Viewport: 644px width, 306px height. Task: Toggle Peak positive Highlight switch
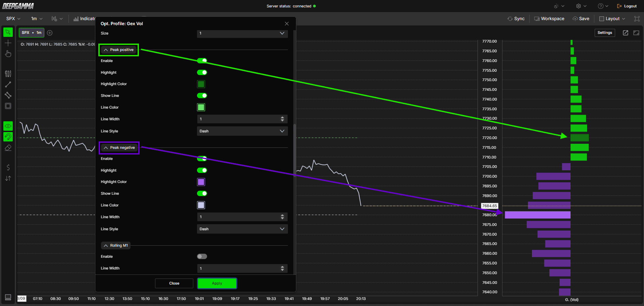coord(202,72)
